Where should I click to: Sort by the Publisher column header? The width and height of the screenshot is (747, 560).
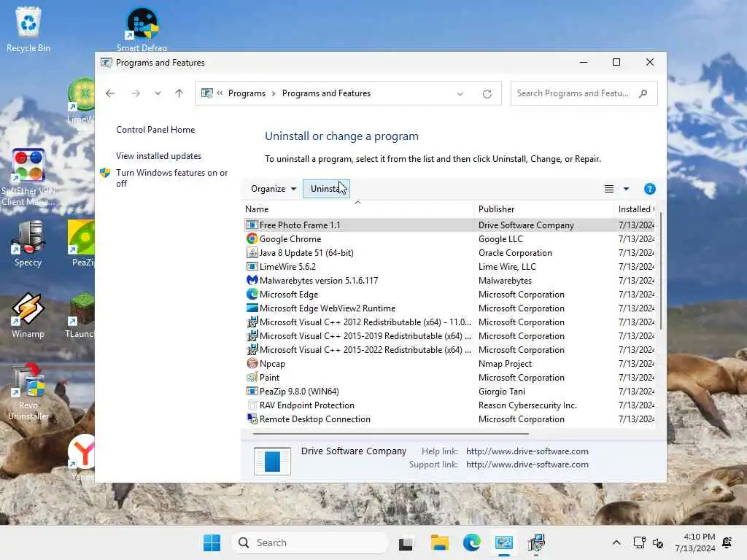[x=543, y=209]
